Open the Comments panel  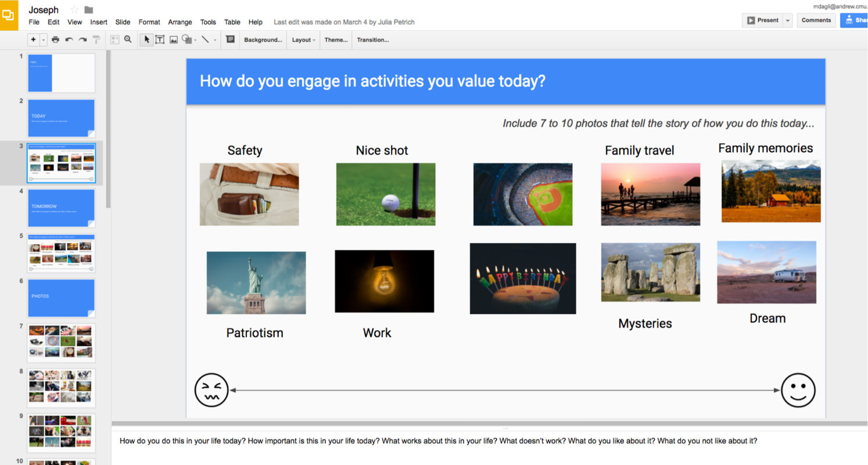click(816, 20)
